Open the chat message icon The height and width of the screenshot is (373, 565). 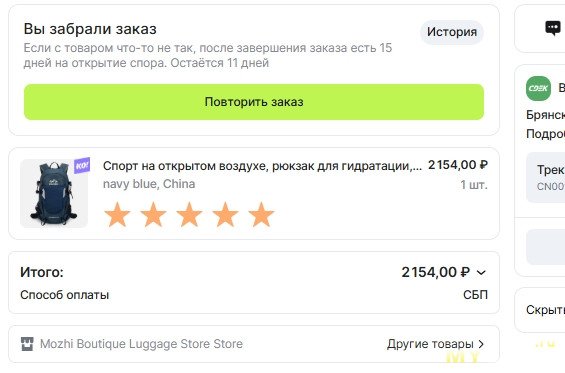pos(552,28)
